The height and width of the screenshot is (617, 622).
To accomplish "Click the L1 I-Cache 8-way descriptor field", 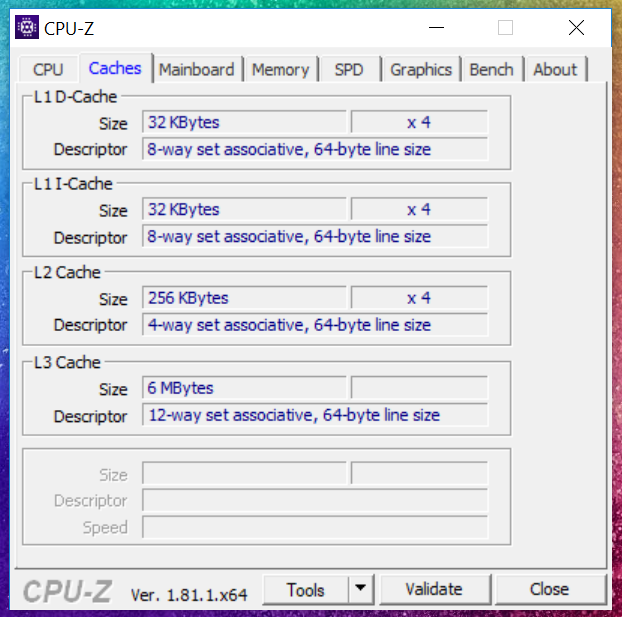I will point(315,236).
